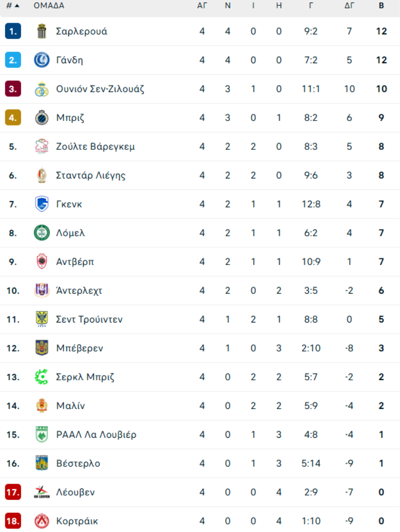Click the ΑΓ matches played header
Image resolution: width=400 pixels, height=532 pixels.
click(x=202, y=5)
